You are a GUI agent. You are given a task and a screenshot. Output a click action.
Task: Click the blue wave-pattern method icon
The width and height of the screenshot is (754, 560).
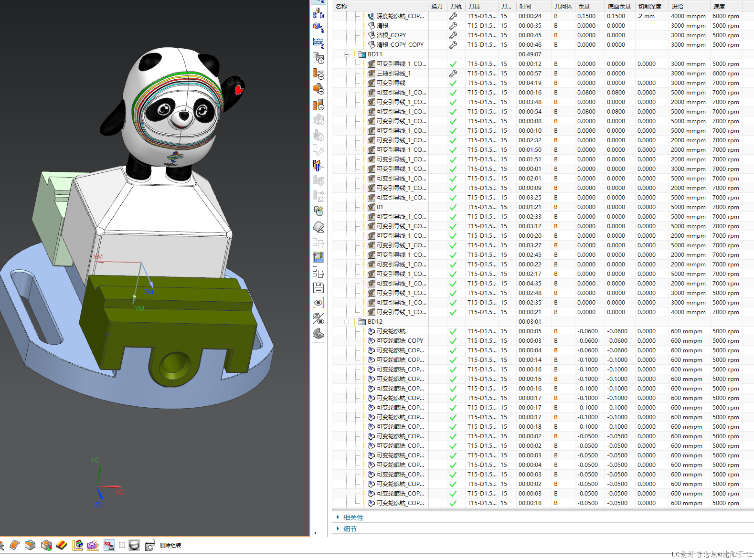(x=319, y=43)
